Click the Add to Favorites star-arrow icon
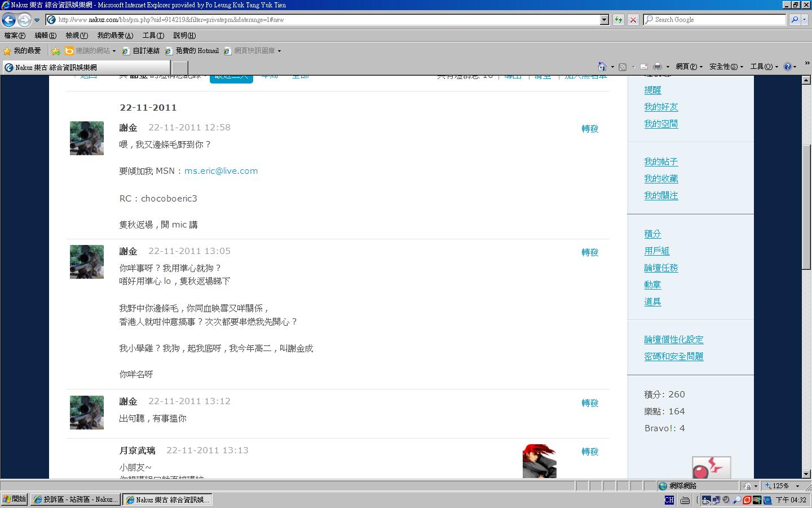 56,51
